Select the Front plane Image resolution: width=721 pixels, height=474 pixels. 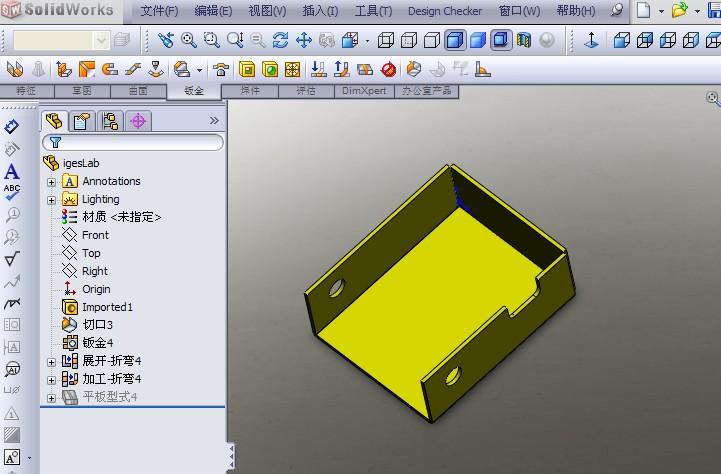click(86, 235)
